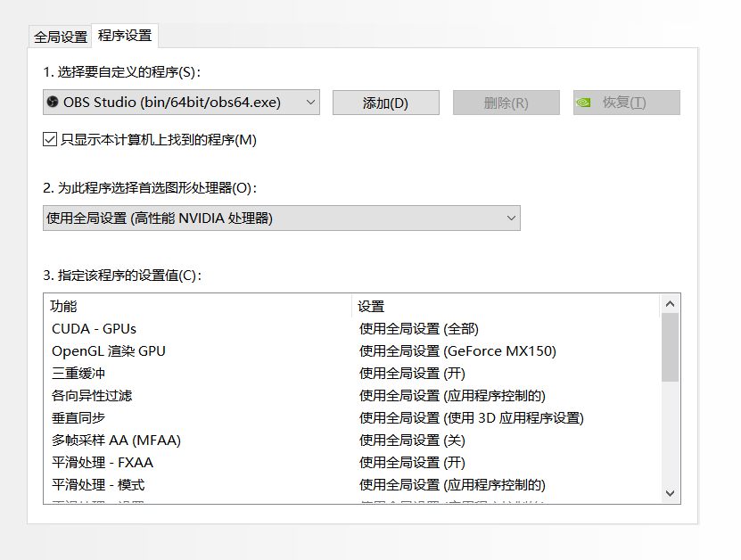Select the 平滑处理 - FXAA row
The width and height of the screenshot is (741, 560).
(x=352, y=462)
